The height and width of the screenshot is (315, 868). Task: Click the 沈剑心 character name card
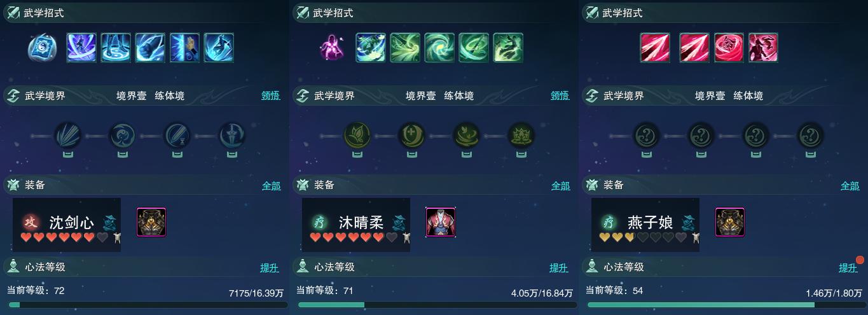(x=67, y=225)
